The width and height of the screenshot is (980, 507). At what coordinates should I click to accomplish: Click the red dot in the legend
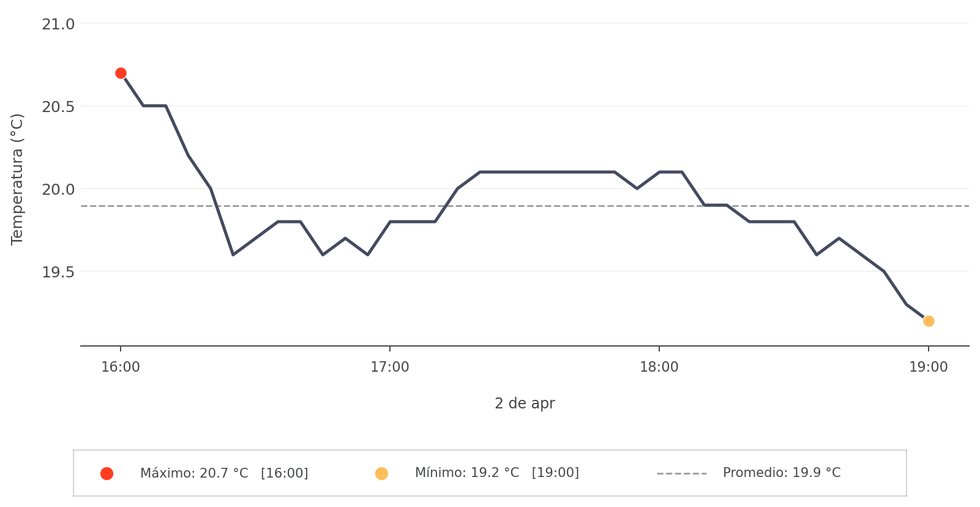(107, 473)
